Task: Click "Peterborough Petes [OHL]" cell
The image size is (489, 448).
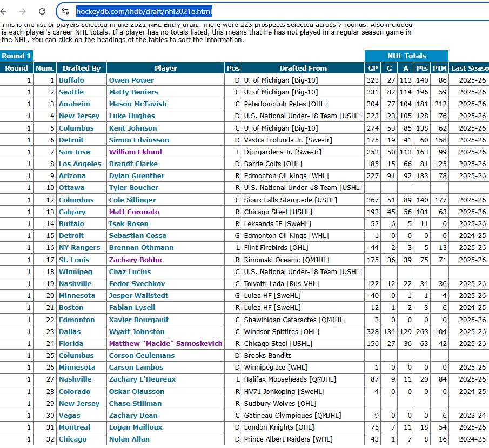Action: click(303, 104)
